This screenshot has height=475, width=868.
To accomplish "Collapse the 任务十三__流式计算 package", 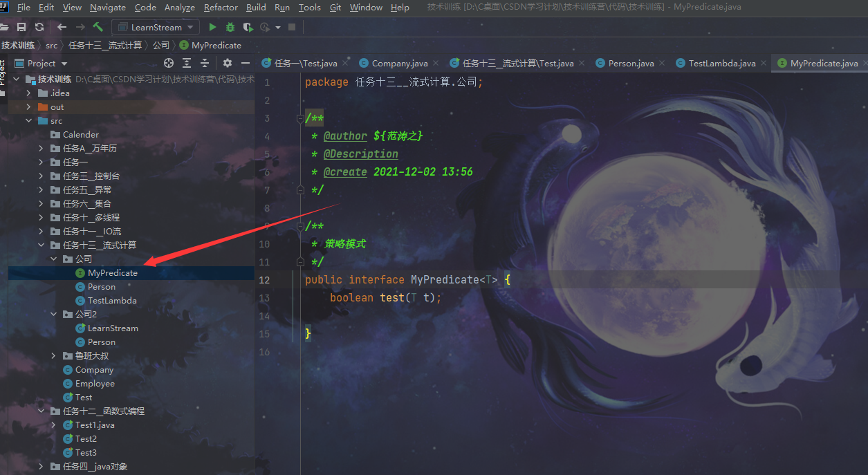I will [x=41, y=245].
